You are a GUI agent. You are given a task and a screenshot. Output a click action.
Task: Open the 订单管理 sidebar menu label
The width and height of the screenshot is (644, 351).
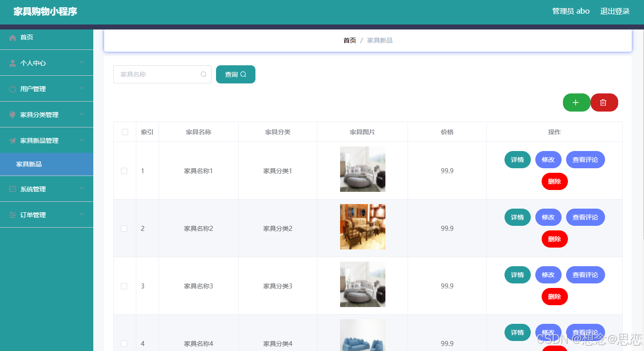pyautogui.click(x=33, y=215)
